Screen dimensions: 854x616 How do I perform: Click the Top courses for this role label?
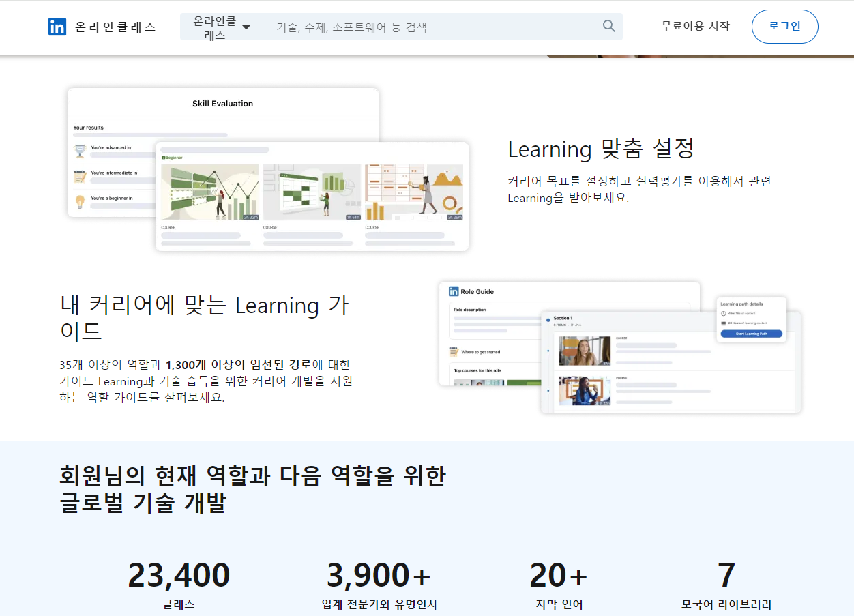(479, 370)
